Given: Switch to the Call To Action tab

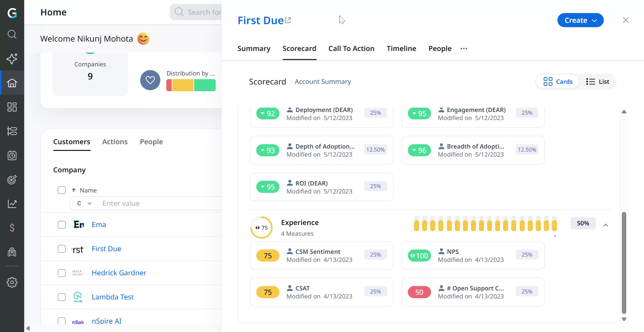Looking at the screenshot, I should click(351, 49).
